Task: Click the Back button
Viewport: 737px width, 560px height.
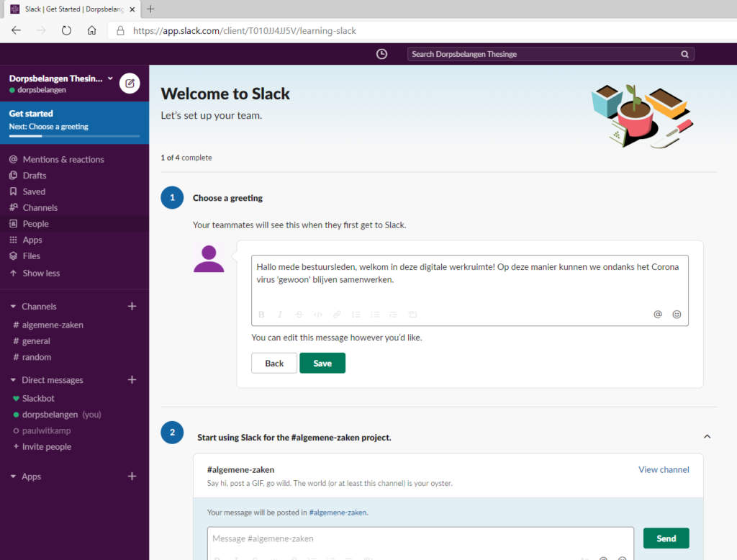Action: (x=274, y=363)
